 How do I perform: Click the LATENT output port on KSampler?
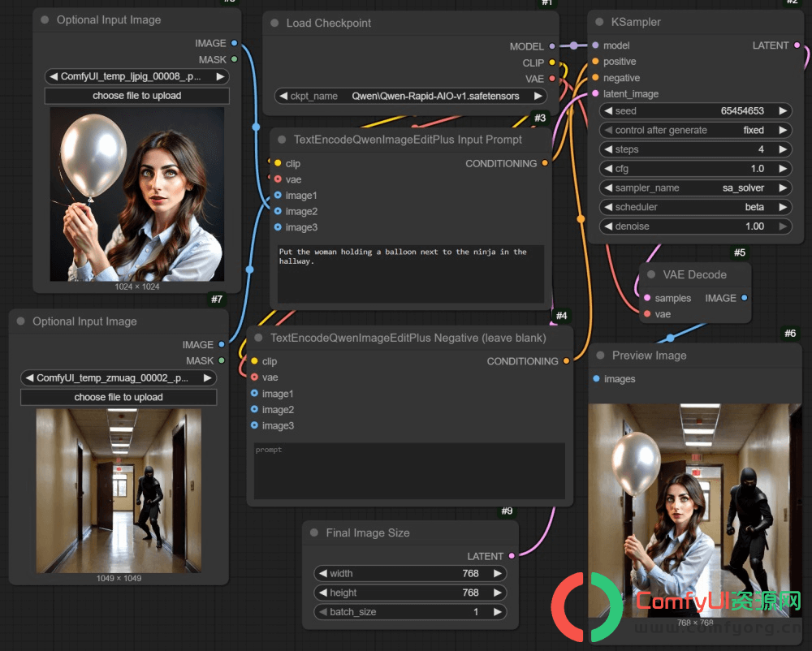point(797,45)
